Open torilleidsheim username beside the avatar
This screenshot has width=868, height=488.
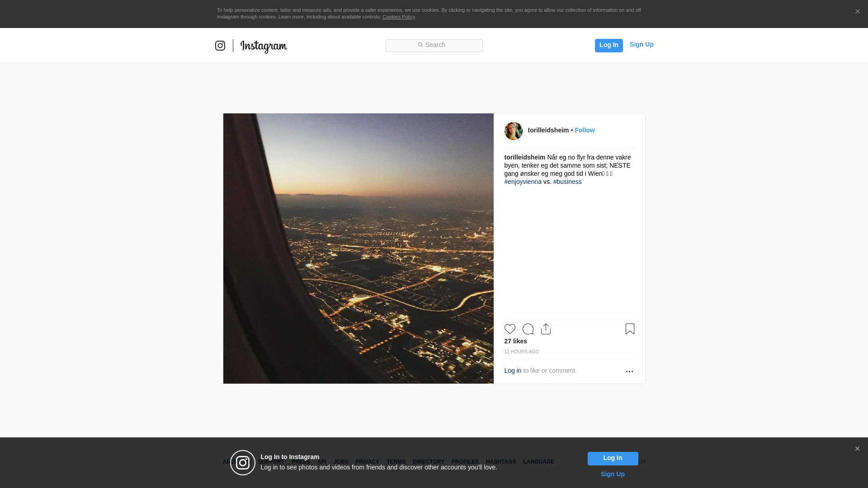pos(548,130)
